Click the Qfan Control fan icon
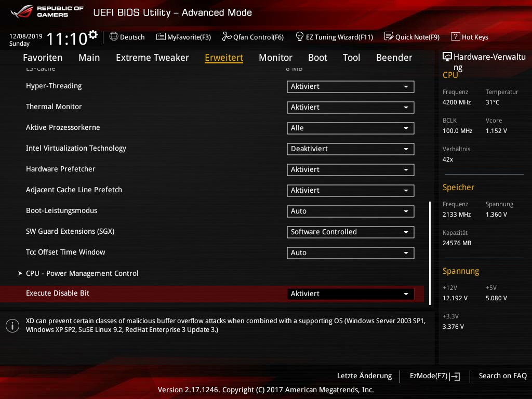The image size is (532, 399). click(x=227, y=36)
